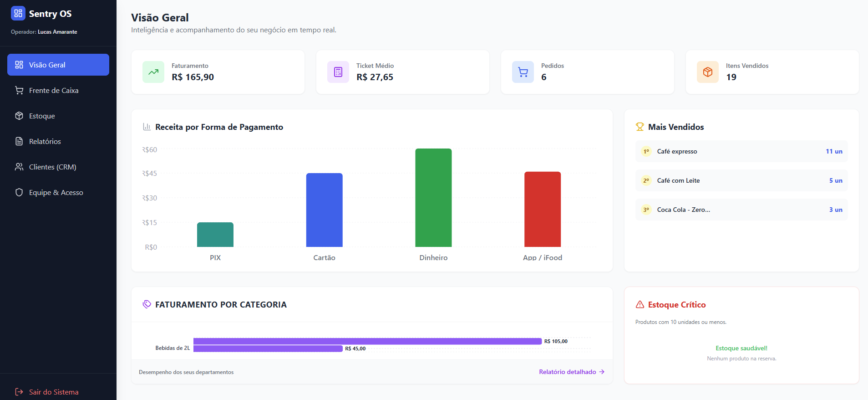Select Equipe & Acesso in sidebar
The height and width of the screenshot is (400, 868).
[x=58, y=192]
